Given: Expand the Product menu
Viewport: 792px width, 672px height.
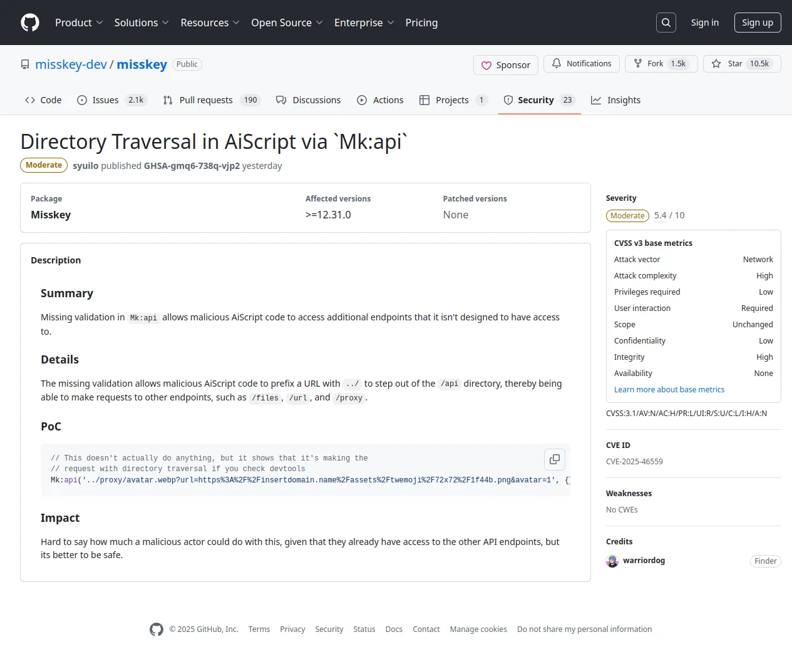Looking at the screenshot, I should [79, 23].
